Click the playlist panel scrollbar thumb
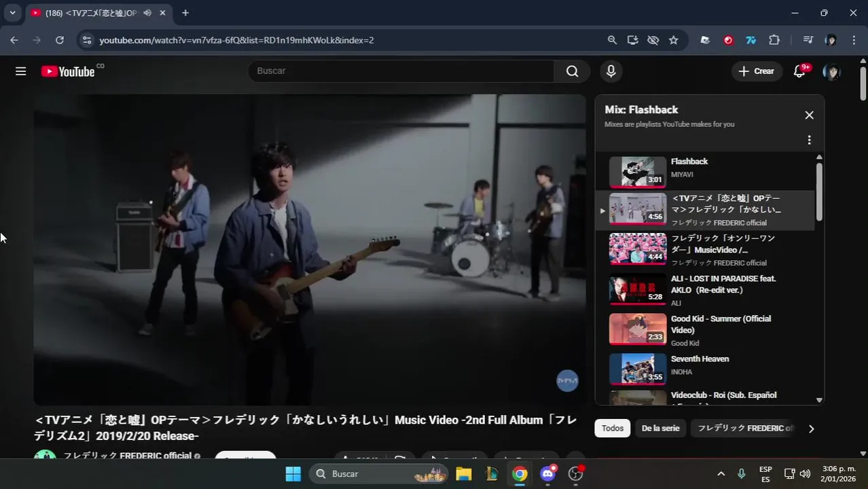The height and width of the screenshot is (489, 868). pos(819,192)
